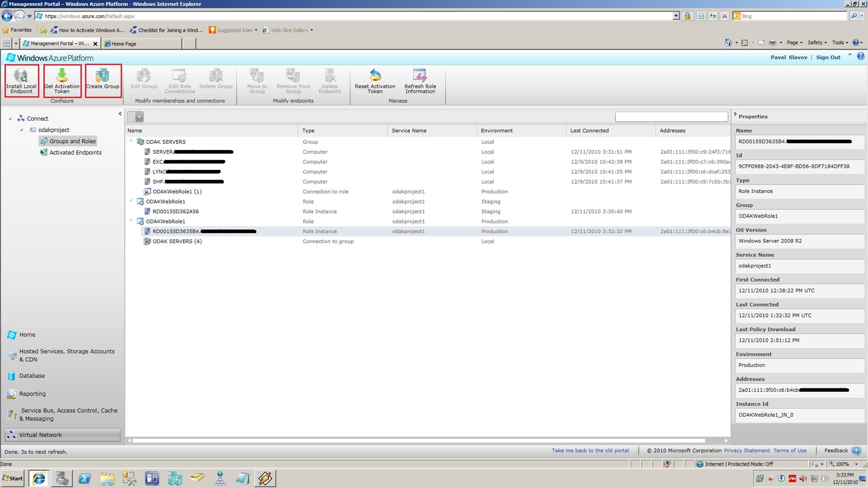This screenshot has height=488, width=868.
Task: Click the horizontal scrollbar of the grid
Action: pos(419,441)
